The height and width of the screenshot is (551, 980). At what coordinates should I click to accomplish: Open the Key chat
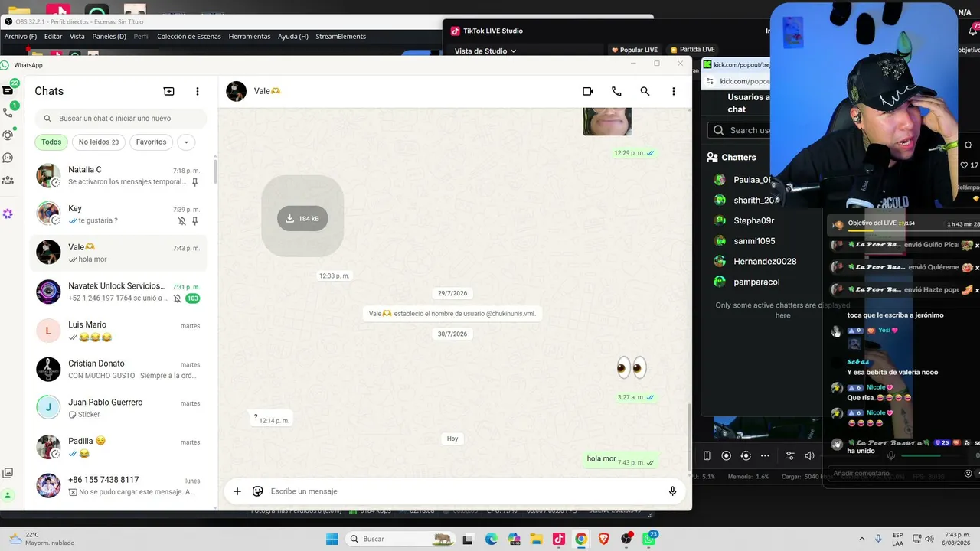pyautogui.click(x=119, y=214)
